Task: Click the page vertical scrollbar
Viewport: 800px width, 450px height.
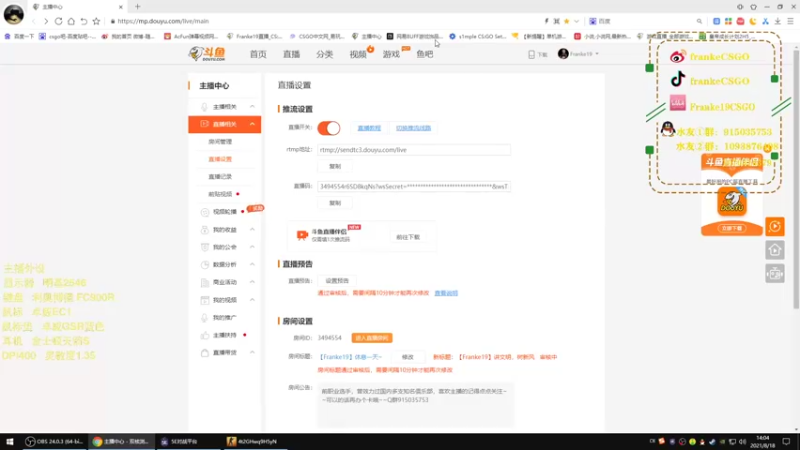Action: coord(796,179)
